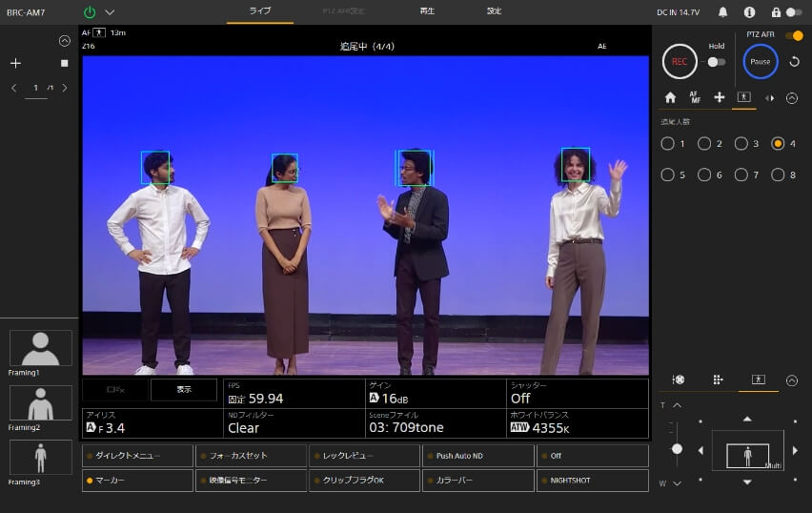Collapse the tracking settings panel chevron
812x513 pixels.
coord(791,97)
